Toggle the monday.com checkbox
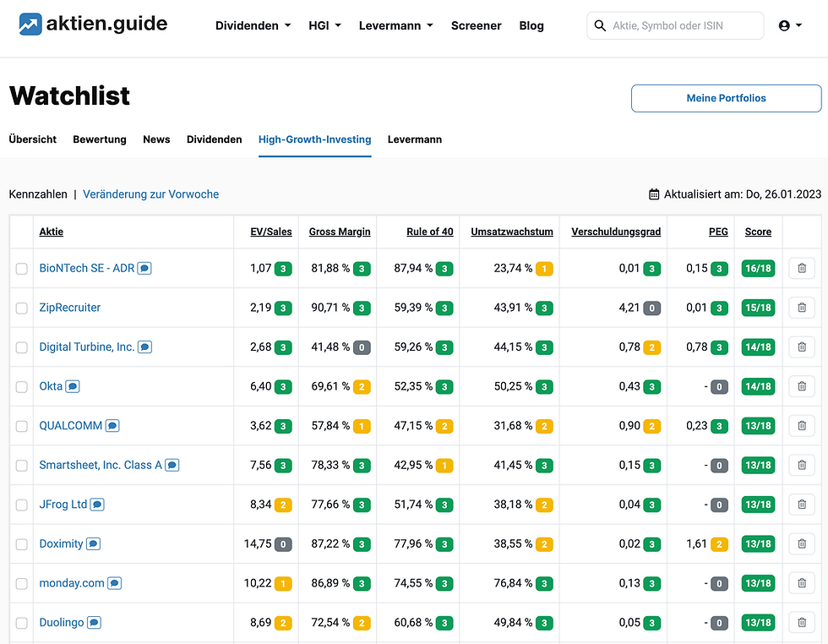Image resolution: width=828 pixels, height=644 pixels. [x=22, y=584]
